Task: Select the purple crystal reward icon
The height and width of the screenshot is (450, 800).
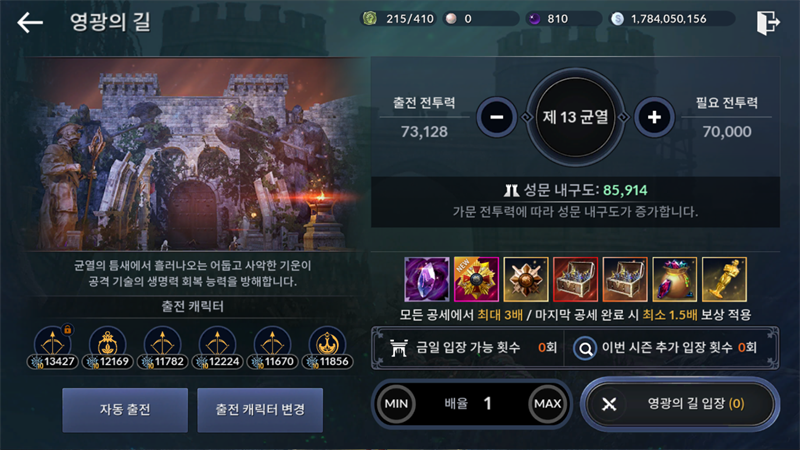Action: point(427,279)
